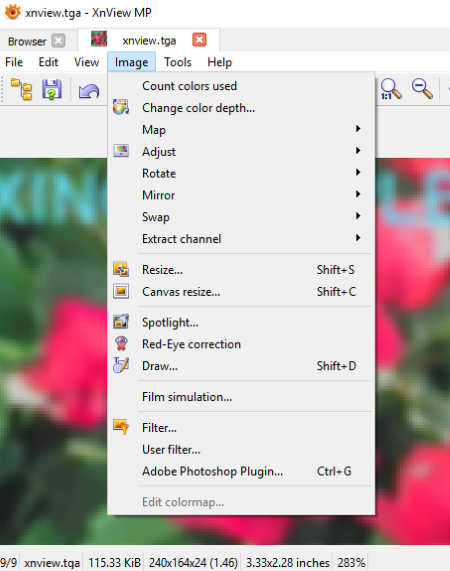Click the zoom out magnifier icon
The image size is (450, 571).
(x=422, y=89)
